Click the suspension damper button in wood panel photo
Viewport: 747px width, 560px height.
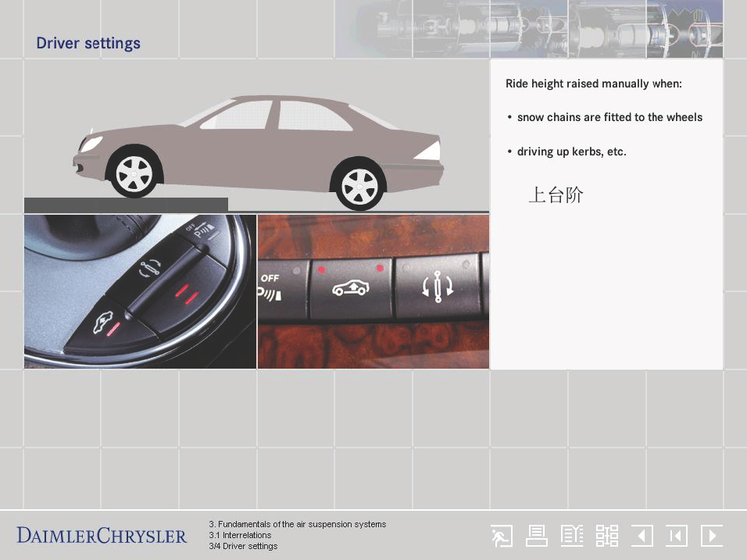438,287
